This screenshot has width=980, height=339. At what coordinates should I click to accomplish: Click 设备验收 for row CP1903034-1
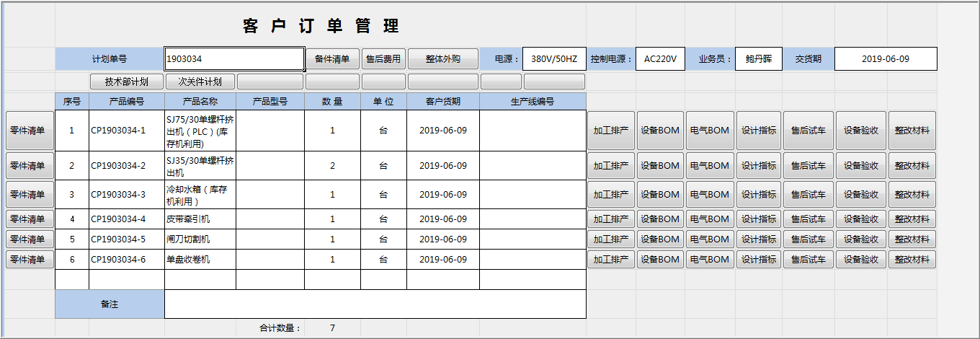(x=861, y=131)
